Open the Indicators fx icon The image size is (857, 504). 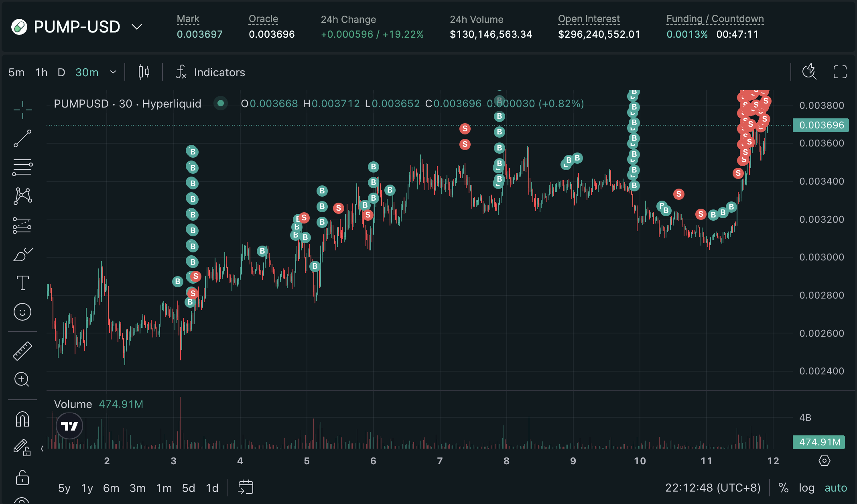[181, 72]
